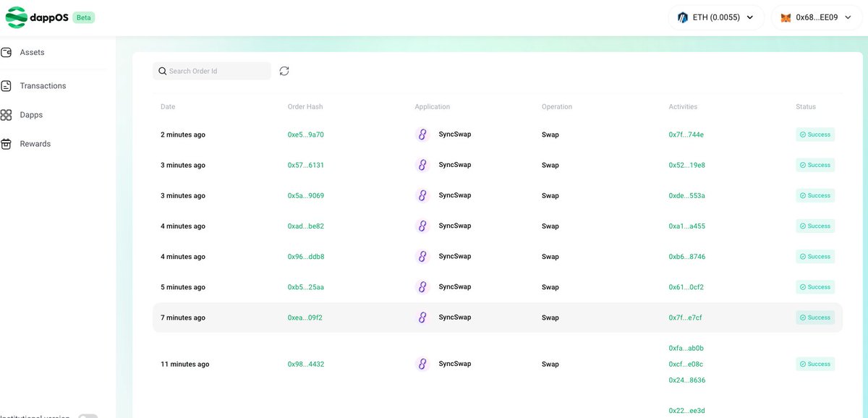
Task: Click the Status column header
Action: tap(806, 106)
